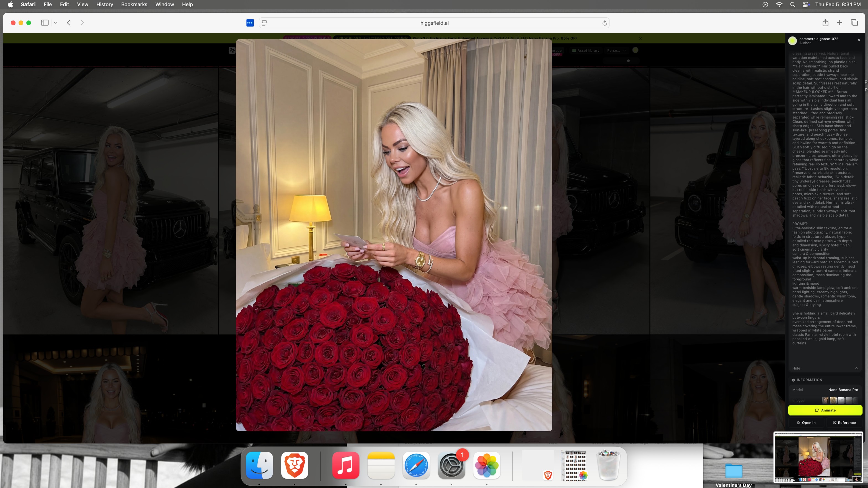Toggle the Safari sidebar
This screenshot has height=488, width=868.
pyautogui.click(x=45, y=23)
